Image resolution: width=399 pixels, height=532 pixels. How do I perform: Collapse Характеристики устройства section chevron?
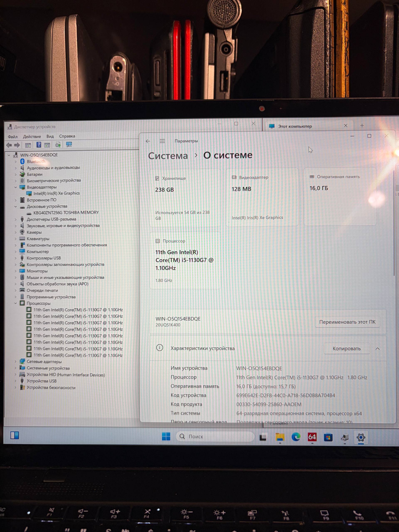point(378,349)
